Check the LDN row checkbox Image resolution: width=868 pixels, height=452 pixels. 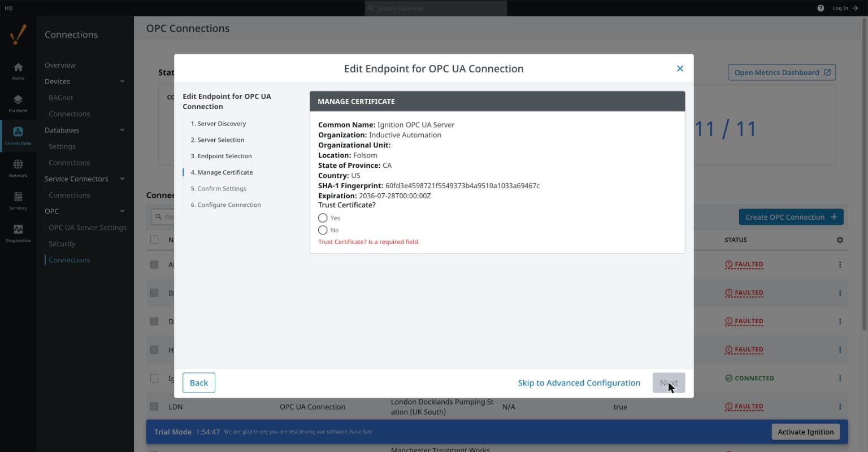(154, 406)
